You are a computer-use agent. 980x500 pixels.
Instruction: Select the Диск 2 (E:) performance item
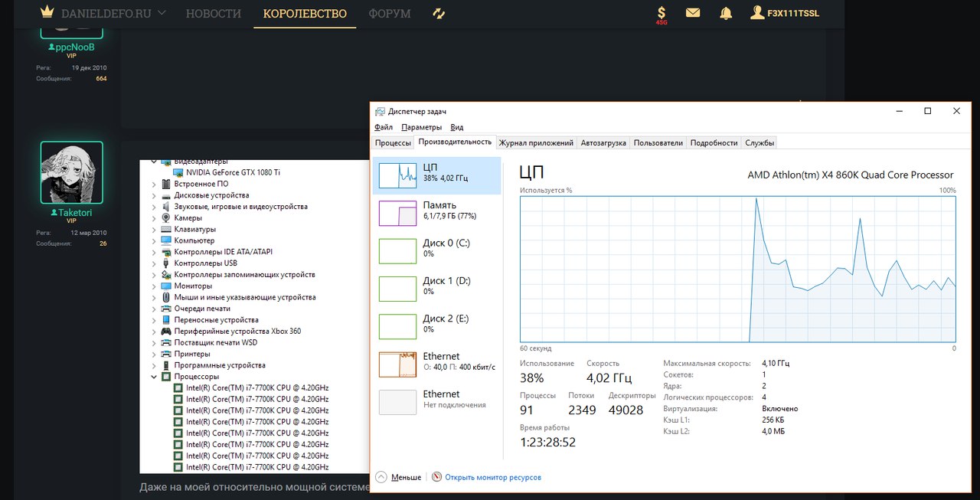click(x=437, y=327)
